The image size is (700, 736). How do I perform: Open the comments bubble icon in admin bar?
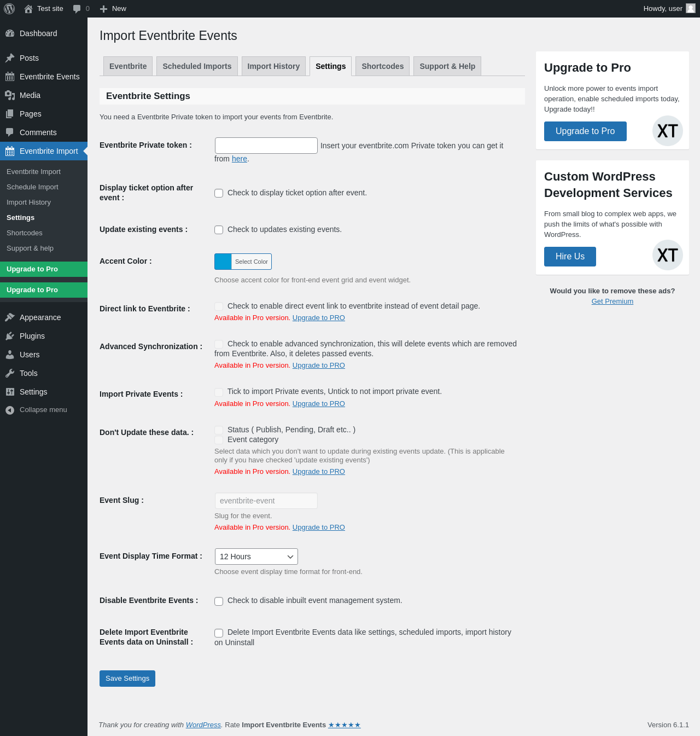pos(77,9)
